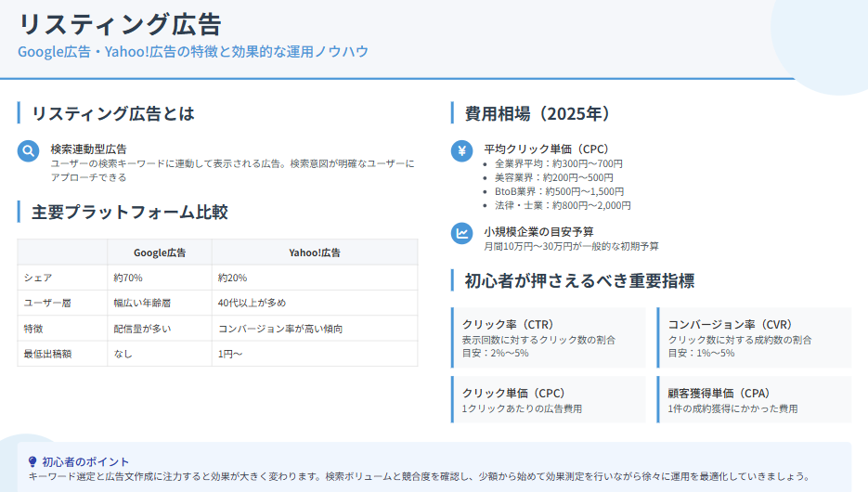Click the lightbulb icon beside 初心者のポイント

coord(33,461)
